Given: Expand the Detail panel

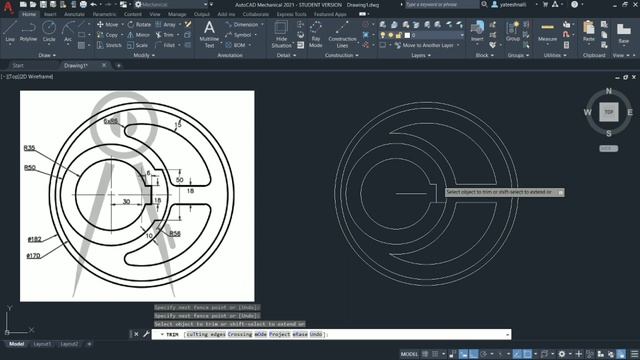Looking at the screenshot, I should 286,55.
